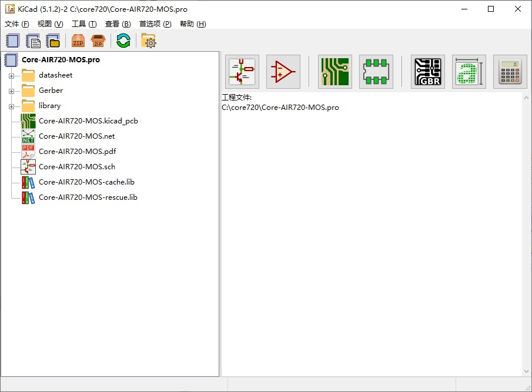Click the project notebook icon in tree root

(11, 60)
